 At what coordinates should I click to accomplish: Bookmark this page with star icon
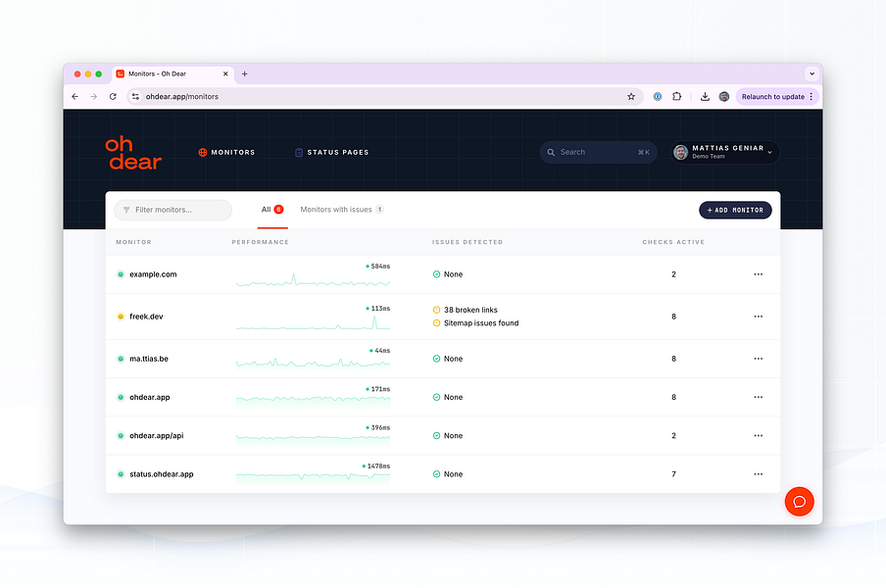[631, 97]
